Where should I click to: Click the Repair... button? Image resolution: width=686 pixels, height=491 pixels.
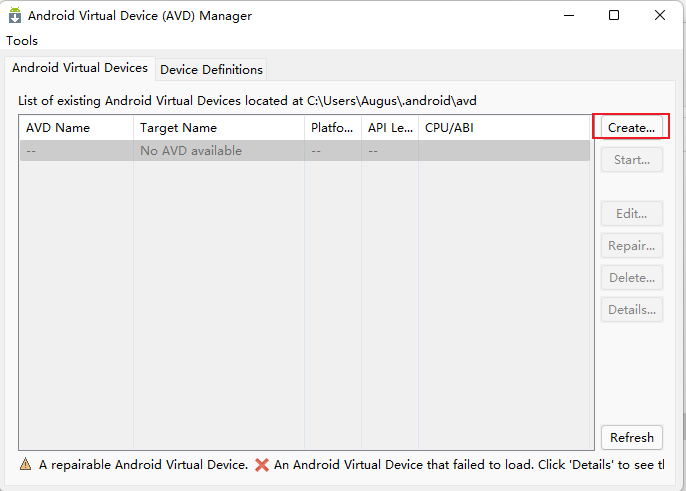click(x=631, y=246)
